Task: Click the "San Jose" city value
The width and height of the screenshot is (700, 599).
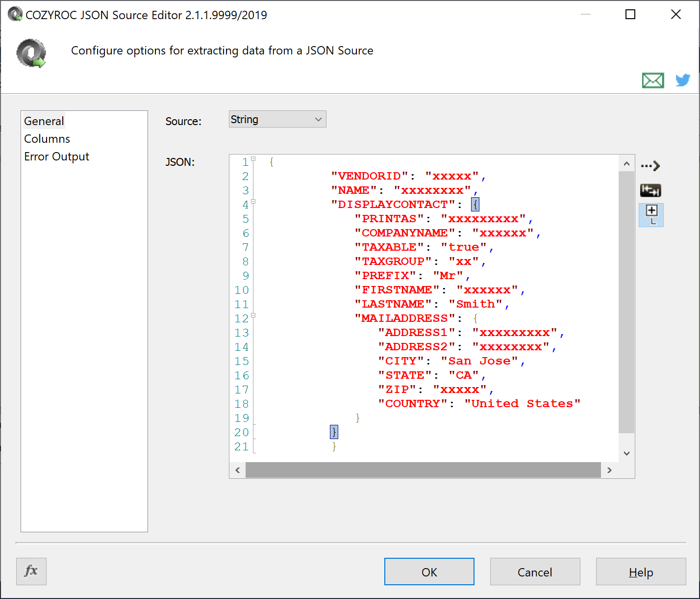Action: click(479, 361)
